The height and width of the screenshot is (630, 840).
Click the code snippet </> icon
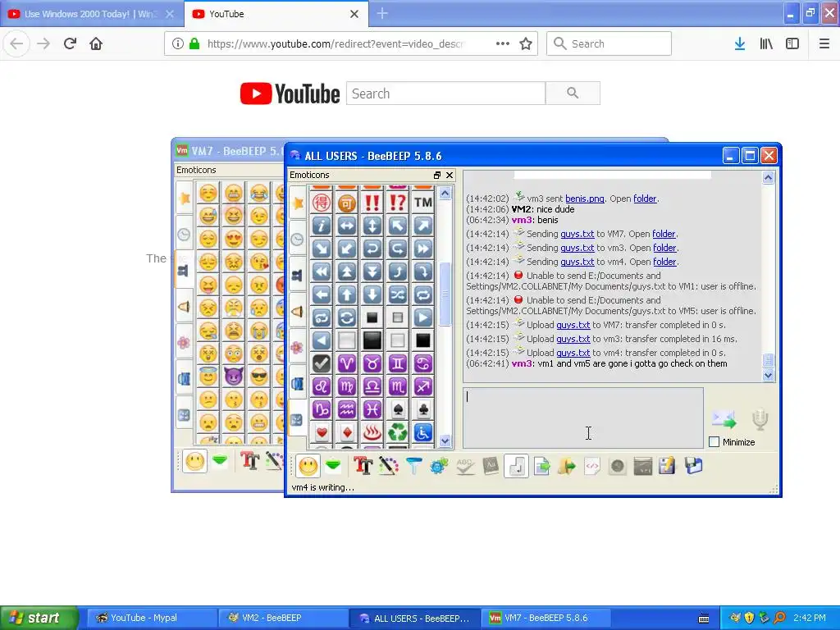click(x=592, y=466)
